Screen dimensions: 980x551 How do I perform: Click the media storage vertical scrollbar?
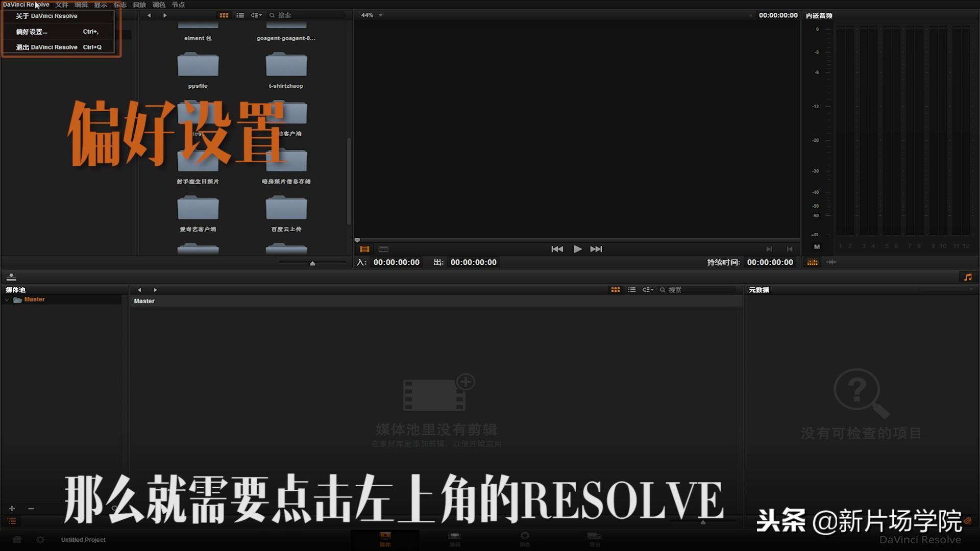349,181
